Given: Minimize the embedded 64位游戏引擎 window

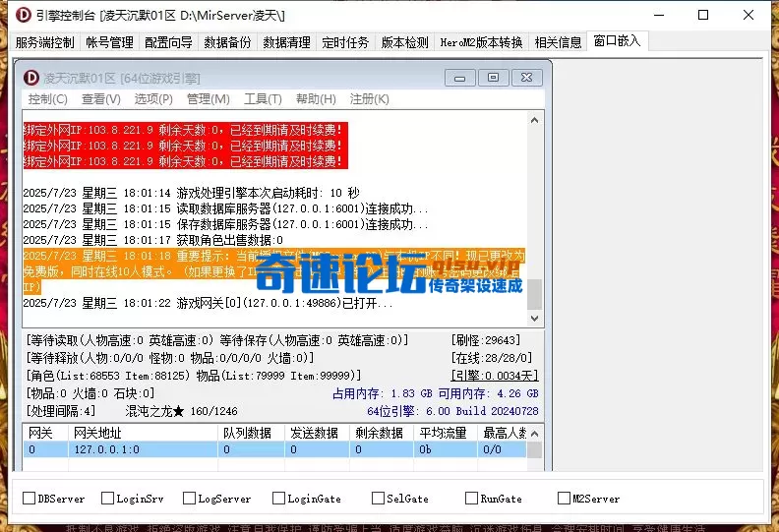Looking at the screenshot, I should (460, 78).
